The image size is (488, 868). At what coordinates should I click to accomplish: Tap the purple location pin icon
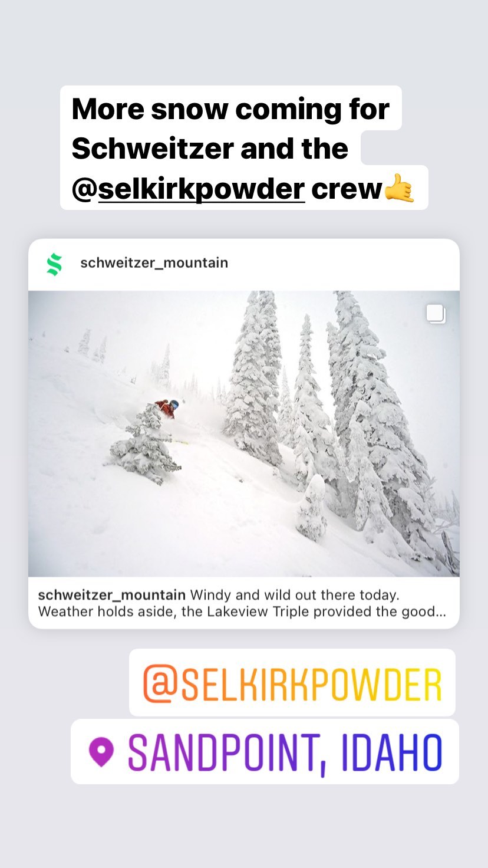[x=101, y=752]
